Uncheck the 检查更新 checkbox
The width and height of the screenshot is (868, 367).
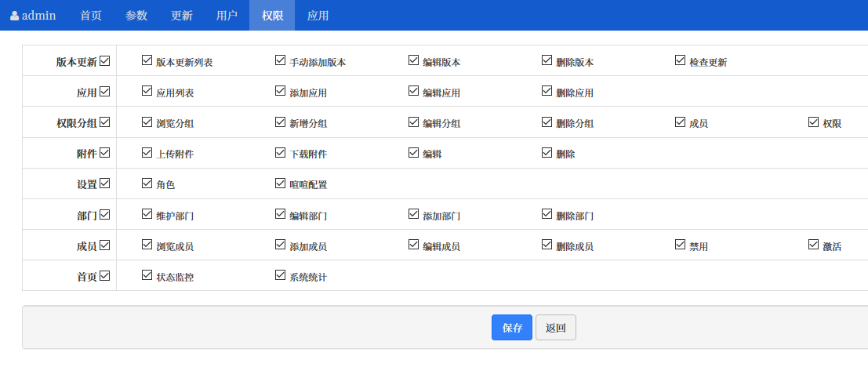pyautogui.click(x=681, y=60)
